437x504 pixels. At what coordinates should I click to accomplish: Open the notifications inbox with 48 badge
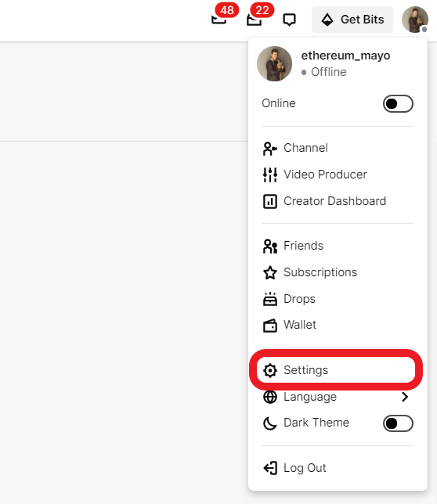click(x=219, y=20)
